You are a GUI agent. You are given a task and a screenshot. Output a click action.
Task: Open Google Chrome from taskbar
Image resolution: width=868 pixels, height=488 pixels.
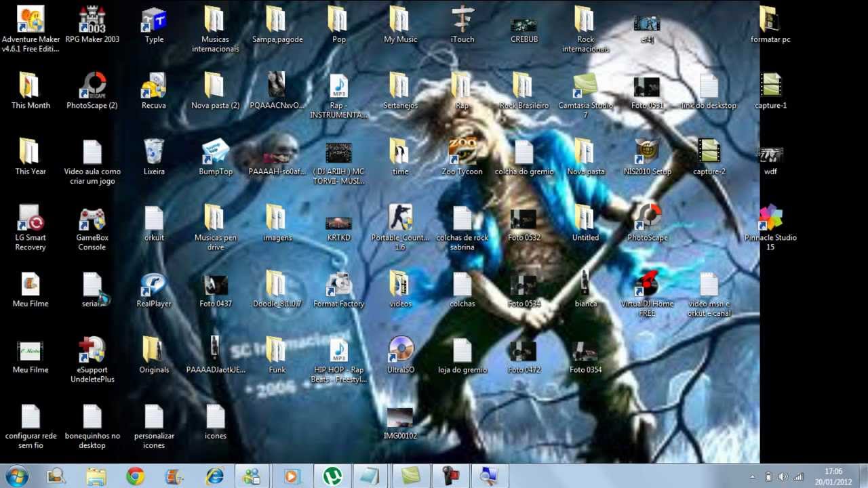pyautogui.click(x=135, y=476)
